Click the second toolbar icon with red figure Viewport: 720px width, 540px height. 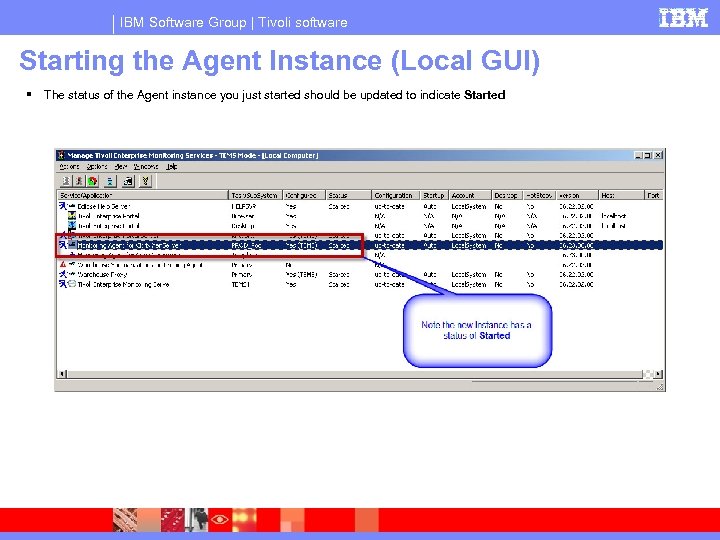click(x=79, y=181)
